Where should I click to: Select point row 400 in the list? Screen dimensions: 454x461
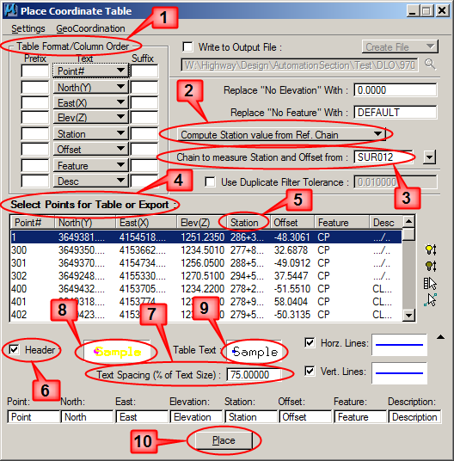pos(206,289)
